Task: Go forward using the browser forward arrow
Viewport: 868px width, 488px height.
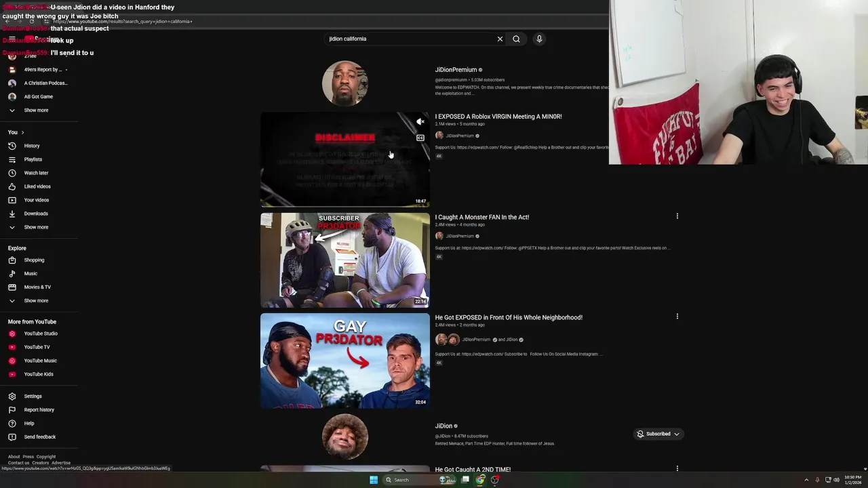Action: pyautogui.click(x=19, y=21)
